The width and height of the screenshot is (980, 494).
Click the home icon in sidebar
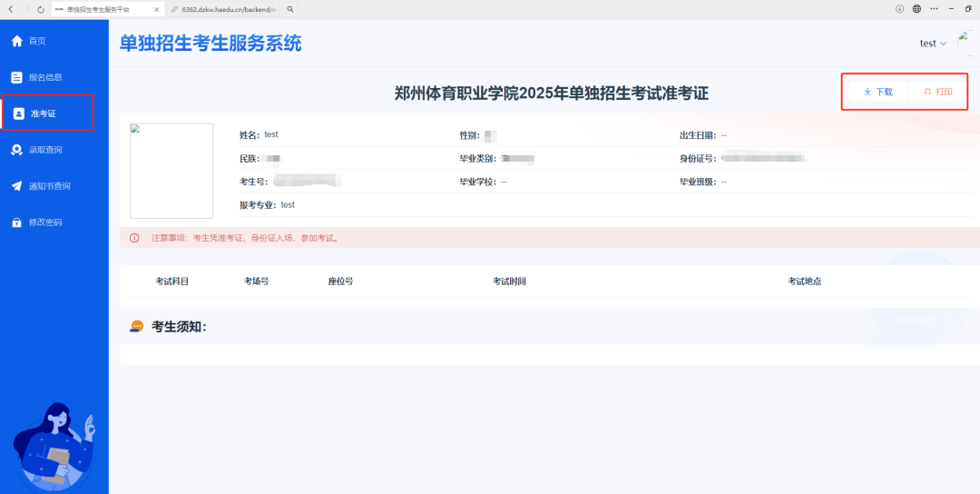[16, 41]
